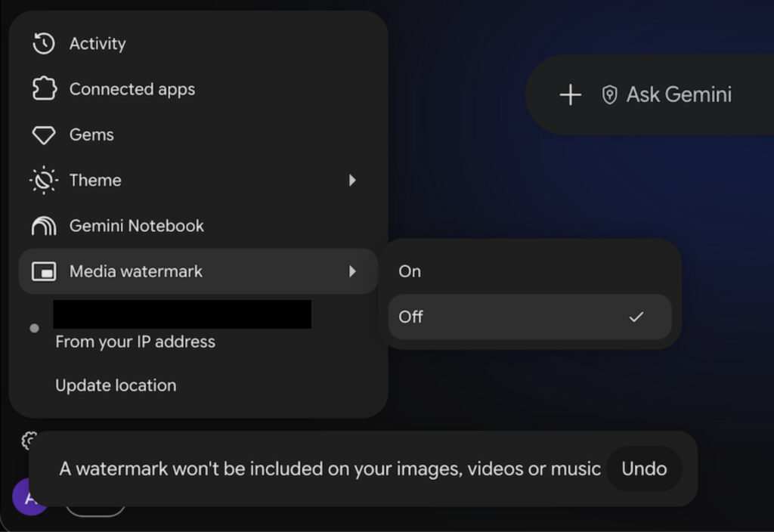Expand the Media watermark submenu arrow
This screenshot has width=774, height=532.
tap(352, 271)
